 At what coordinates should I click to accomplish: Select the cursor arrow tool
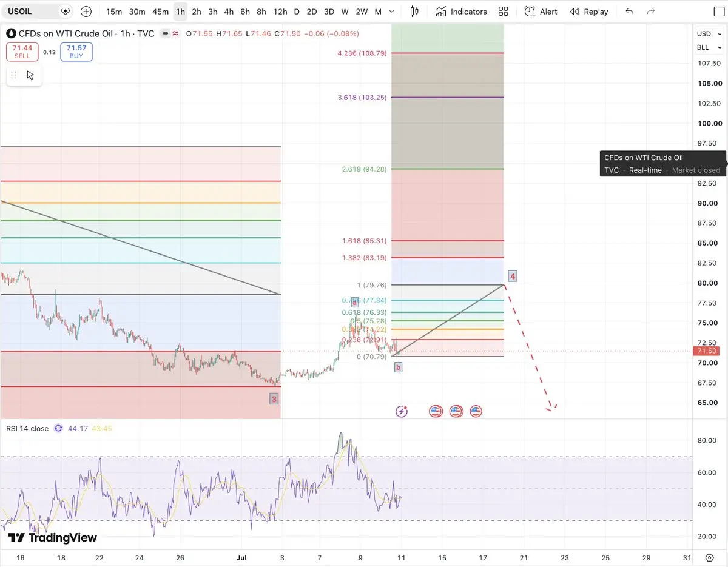(x=30, y=75)
